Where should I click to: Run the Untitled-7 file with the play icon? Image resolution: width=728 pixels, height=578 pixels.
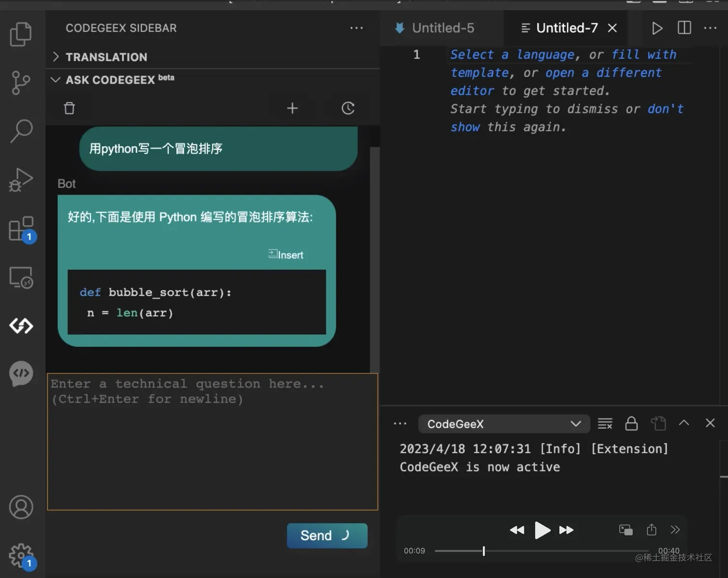657,28
